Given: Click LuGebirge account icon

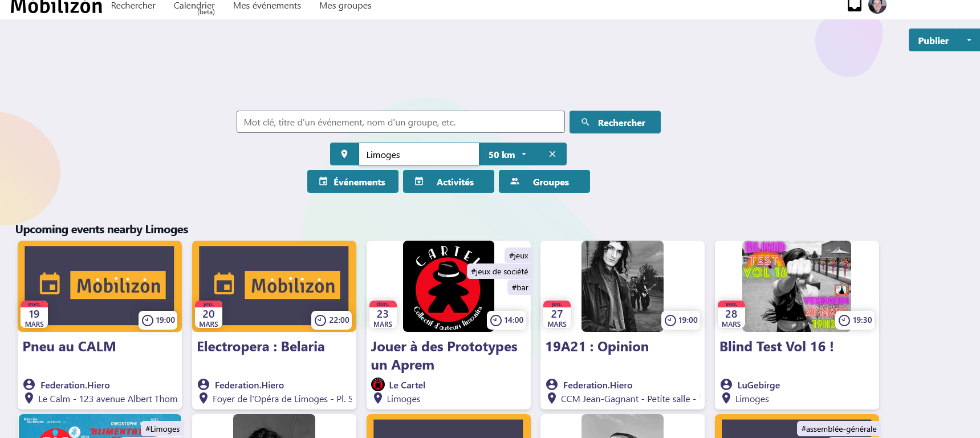Looking at the screenshot, I should (x=726, y=384).
